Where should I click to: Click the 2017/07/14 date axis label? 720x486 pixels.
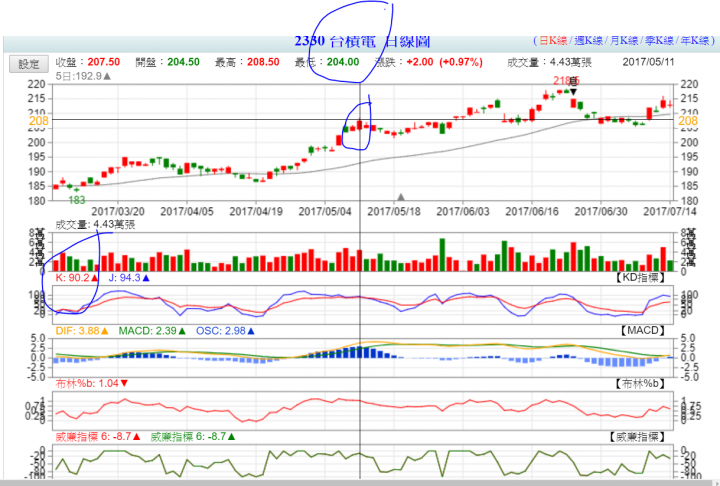670,212
